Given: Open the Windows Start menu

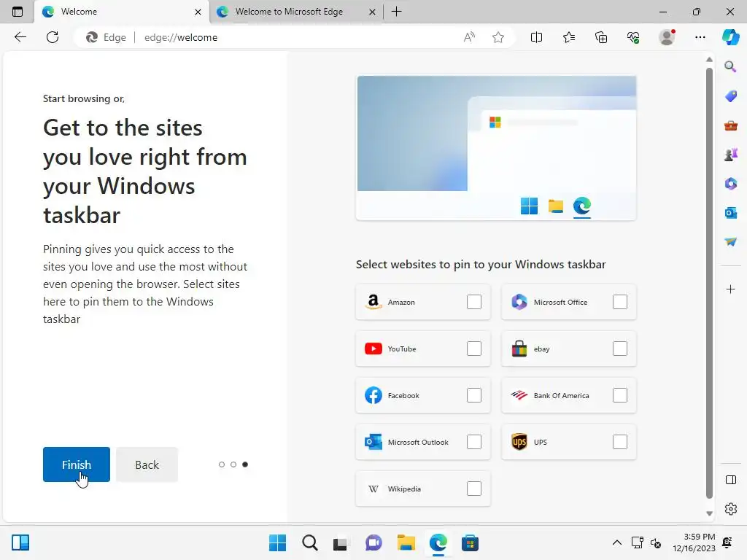Looking at the screenshot, I should 277,542.
